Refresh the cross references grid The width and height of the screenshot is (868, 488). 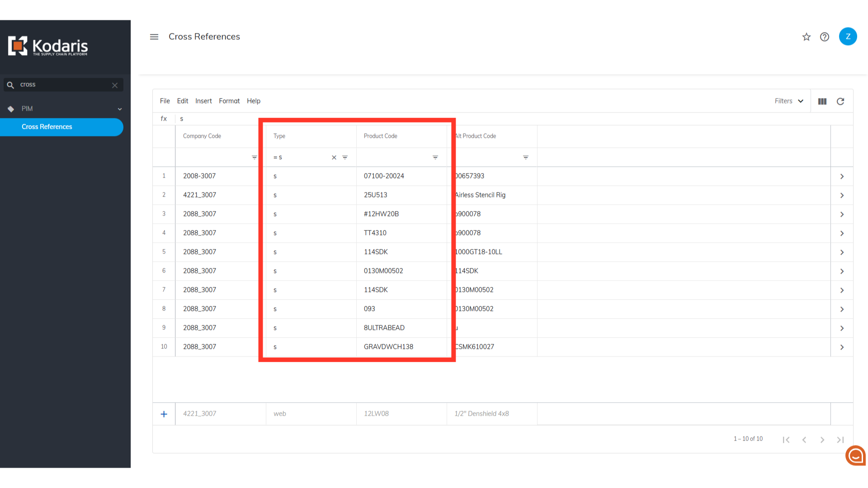840,101
